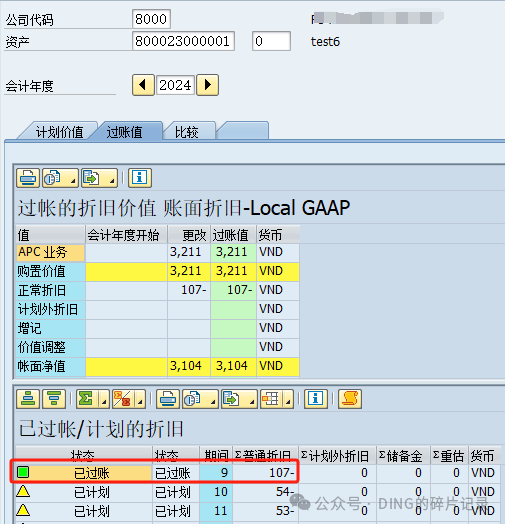
Task: Select the APC 业务 row label
Action: (50, 252)
